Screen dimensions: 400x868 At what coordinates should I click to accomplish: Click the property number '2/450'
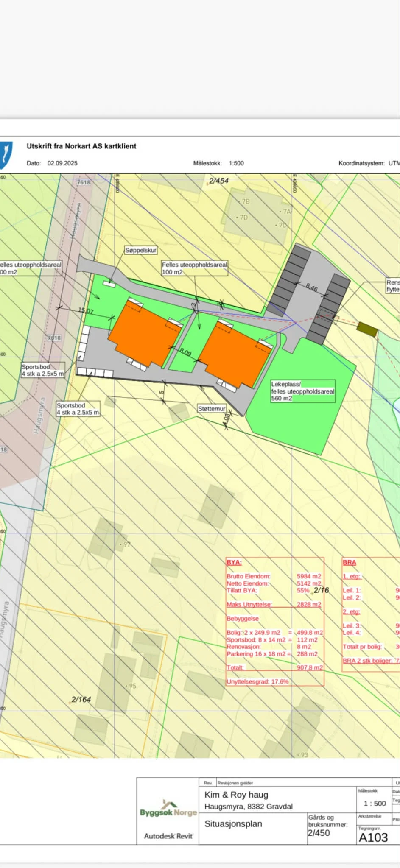319,833
